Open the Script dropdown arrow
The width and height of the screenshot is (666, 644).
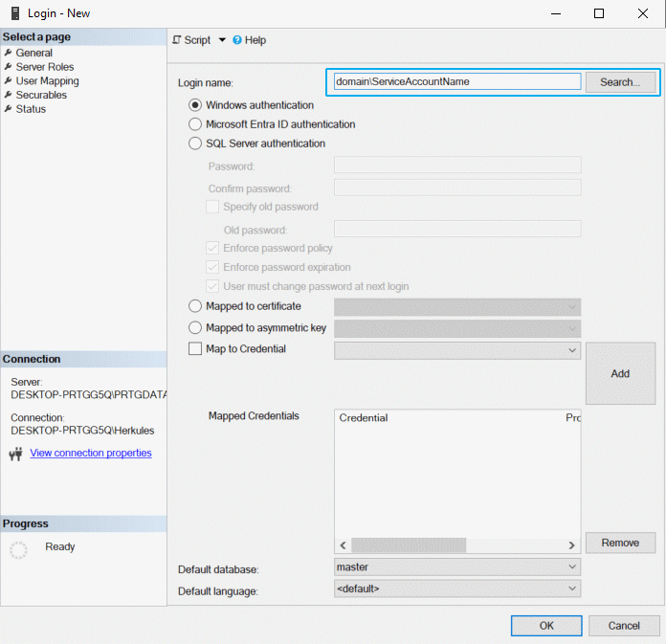pyautogui.click(x=222, y=40)
